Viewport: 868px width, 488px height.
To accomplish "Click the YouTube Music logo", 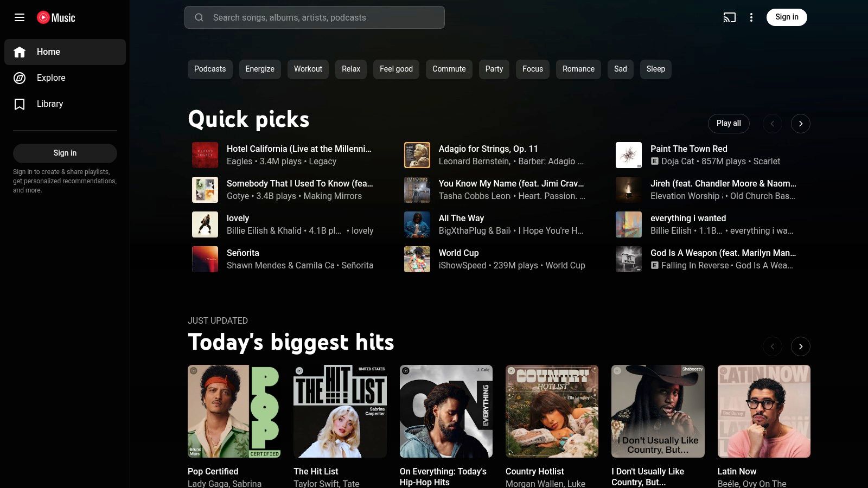I will [57, 17].
